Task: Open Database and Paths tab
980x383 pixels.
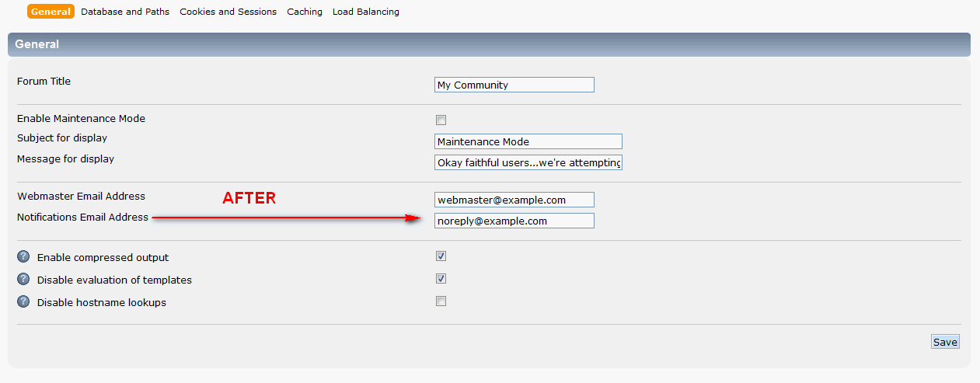Action: (125, 12)
